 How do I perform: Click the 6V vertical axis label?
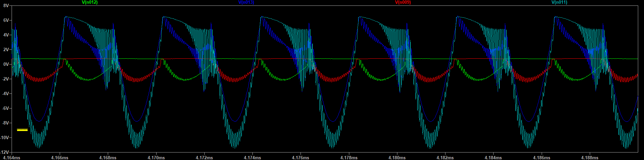tap(5, 20)
